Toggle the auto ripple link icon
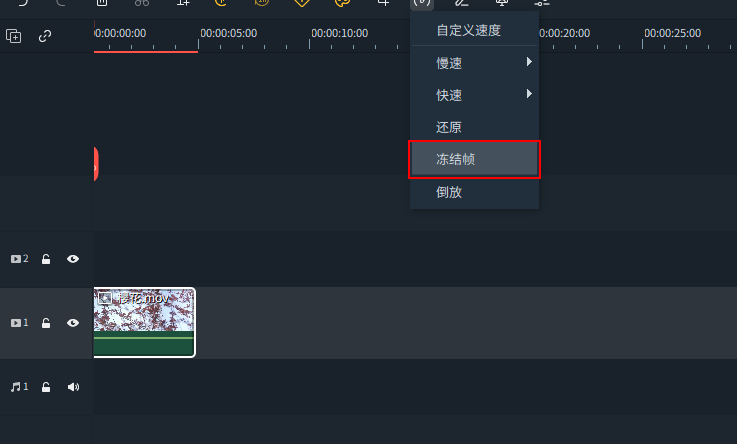The image size is (737, 444). pyautogui.click(x=45, y=36)
